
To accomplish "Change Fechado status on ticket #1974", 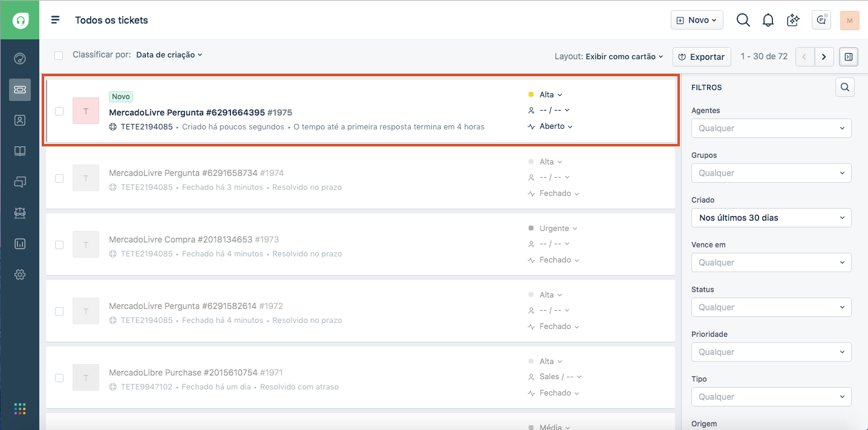I will click(559, 194).
